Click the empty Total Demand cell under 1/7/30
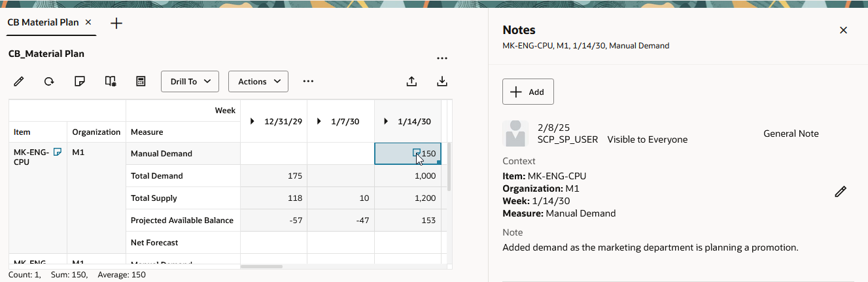This screenshot has height=282, width=868. [341, 176]
